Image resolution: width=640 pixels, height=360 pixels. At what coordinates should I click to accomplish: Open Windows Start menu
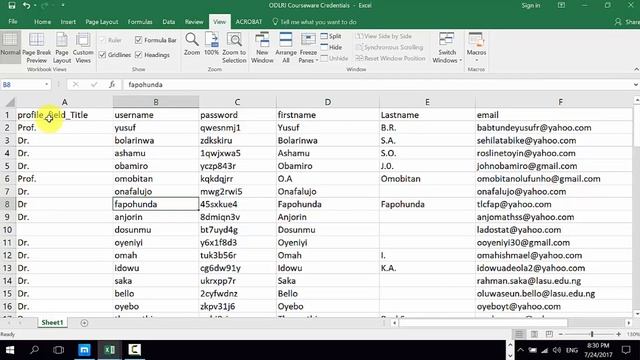point(10,350)
